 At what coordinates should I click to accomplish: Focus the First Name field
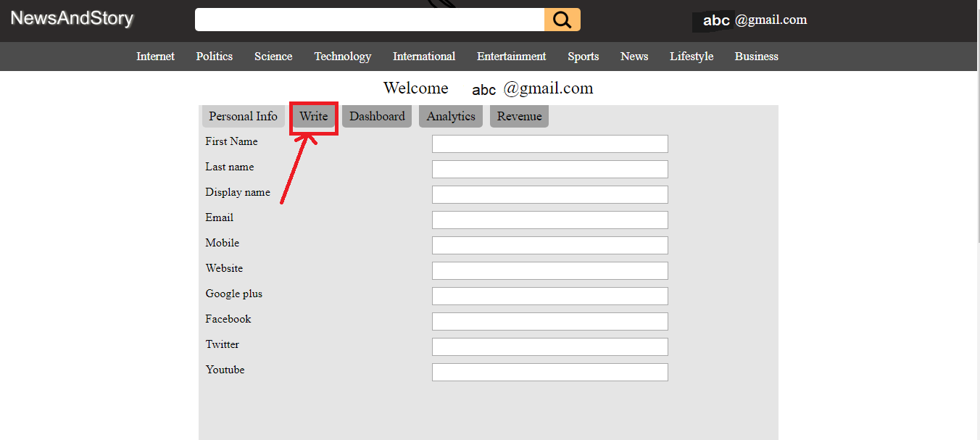pyautogui.click(x=550, y=144)
